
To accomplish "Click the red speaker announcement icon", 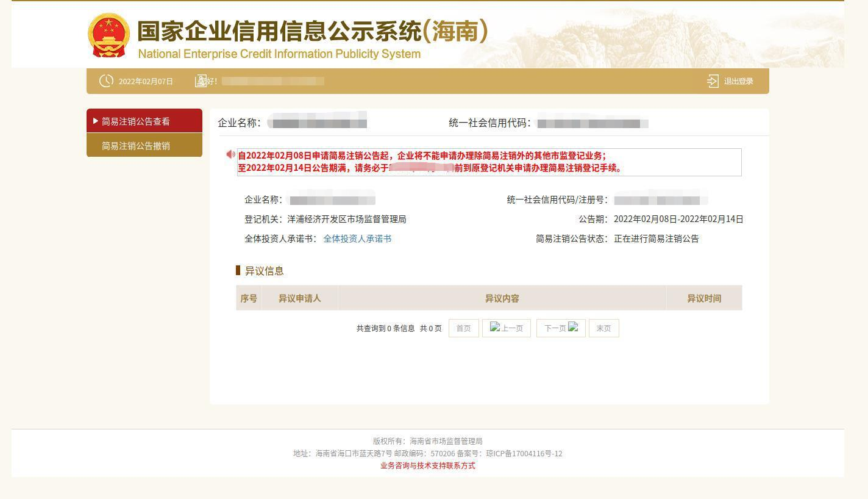I will [230, 154].
